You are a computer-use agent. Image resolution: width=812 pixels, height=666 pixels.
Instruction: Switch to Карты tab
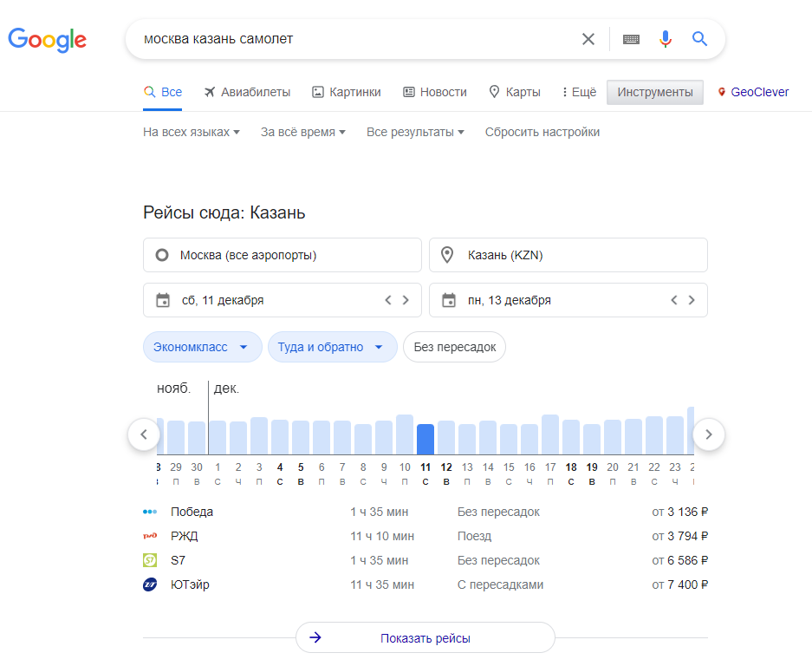pos(515,92)
